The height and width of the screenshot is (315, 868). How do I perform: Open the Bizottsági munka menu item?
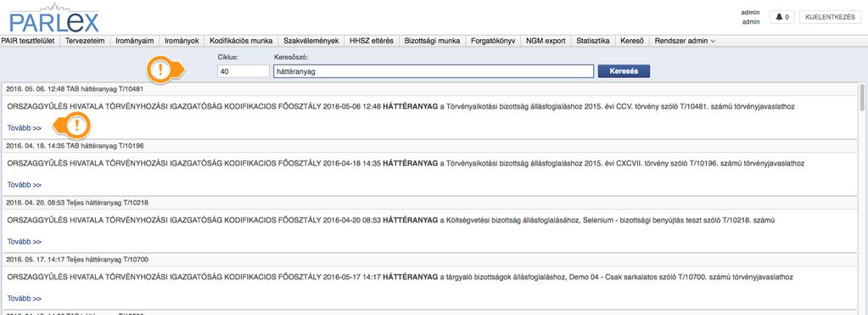[433, 41]
